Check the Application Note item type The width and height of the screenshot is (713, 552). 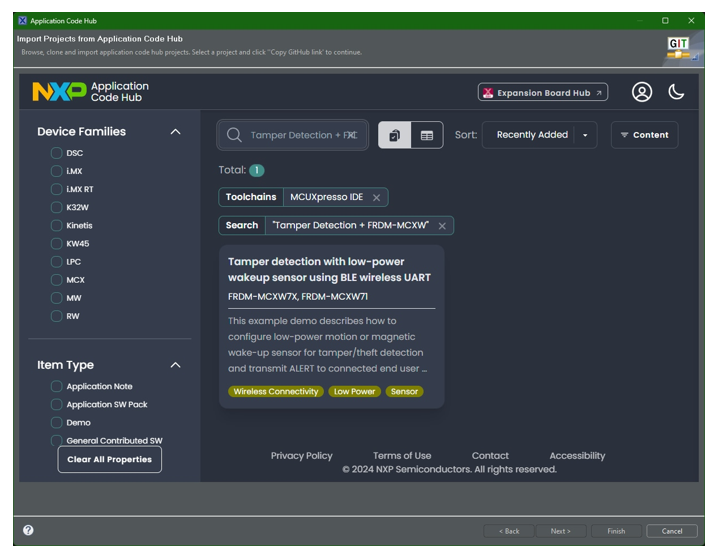[x=56, y=386]
